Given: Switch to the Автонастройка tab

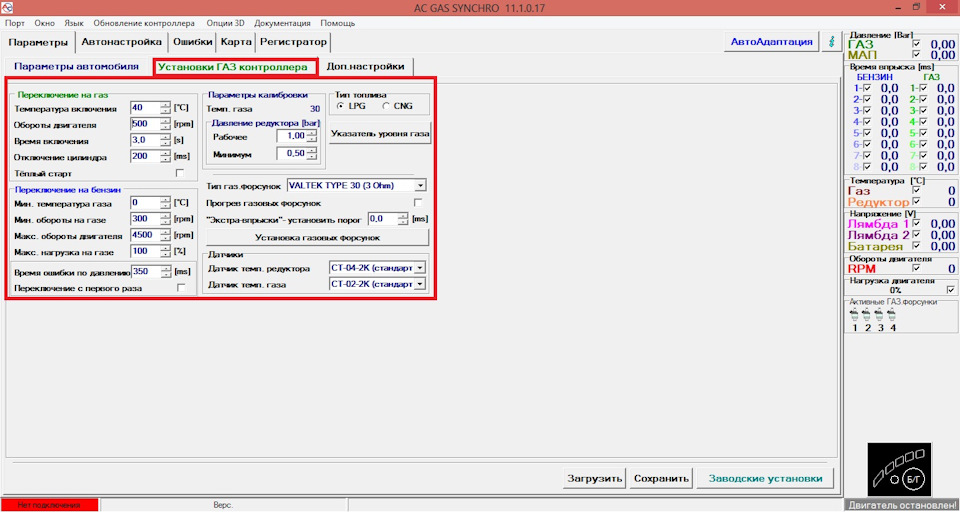Looking at the screenshot, I should (x=122, y=42).
